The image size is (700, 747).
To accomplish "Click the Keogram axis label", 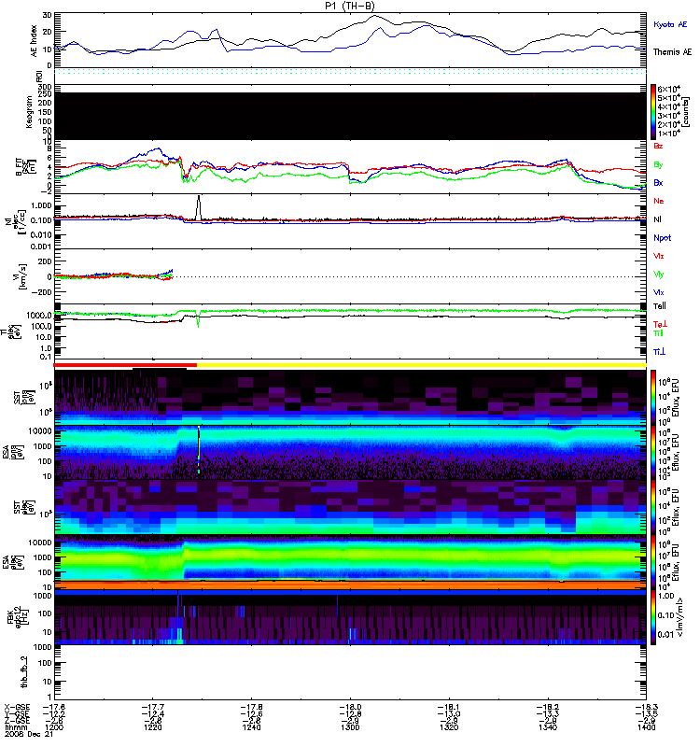I will point(30,112).
